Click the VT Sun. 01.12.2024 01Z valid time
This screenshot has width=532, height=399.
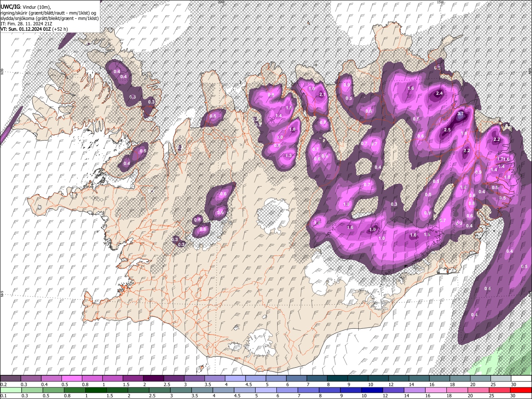[26, 29]
